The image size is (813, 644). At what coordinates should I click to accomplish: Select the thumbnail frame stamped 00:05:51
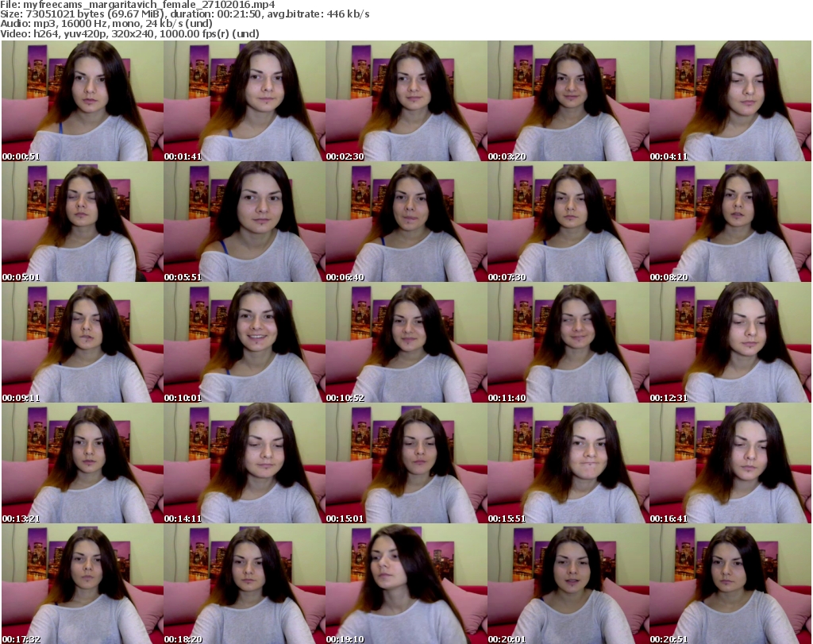point(245,222)
